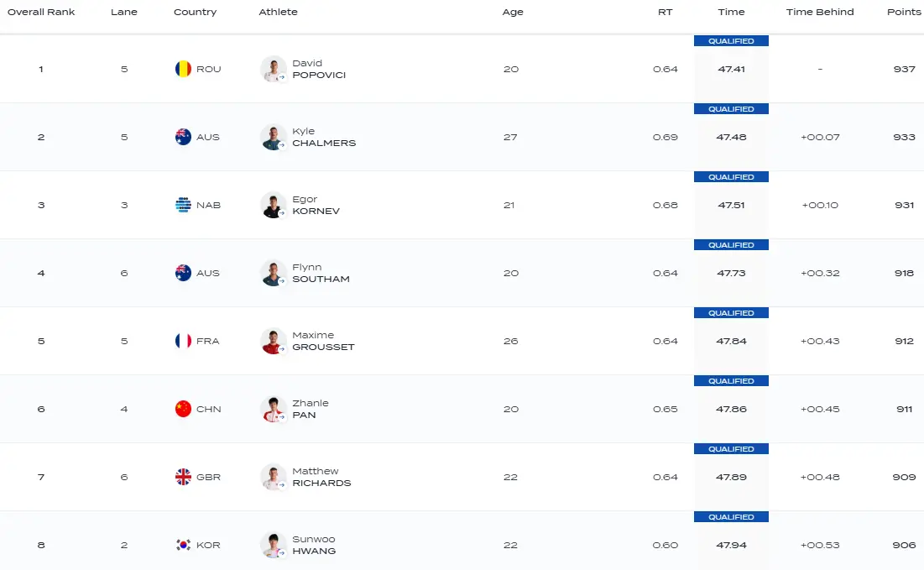Click the South Korea flag icon

coord(183,545)
